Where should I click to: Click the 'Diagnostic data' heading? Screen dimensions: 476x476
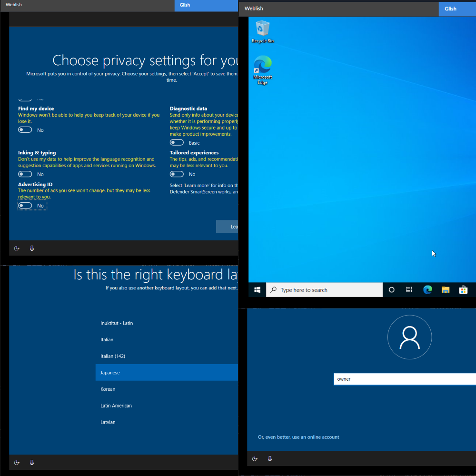[x=188, y=109]
